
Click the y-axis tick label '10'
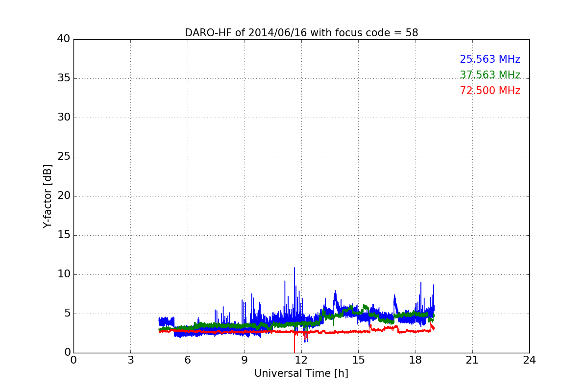pyautogui.click(x=64, y=274)
